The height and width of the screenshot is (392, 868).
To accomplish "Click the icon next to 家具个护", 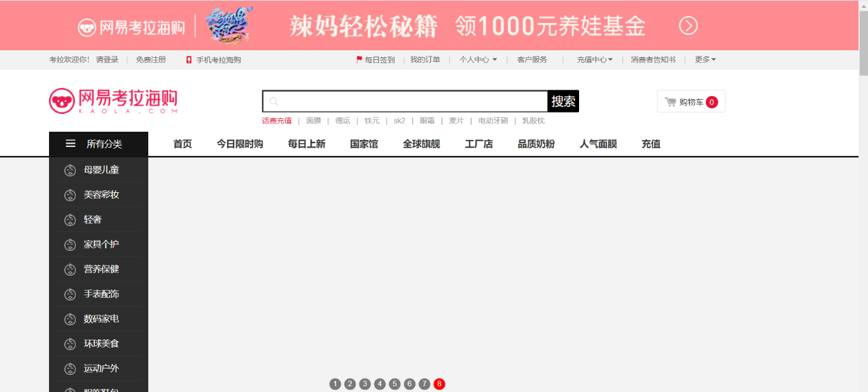I will pos(70,244).
